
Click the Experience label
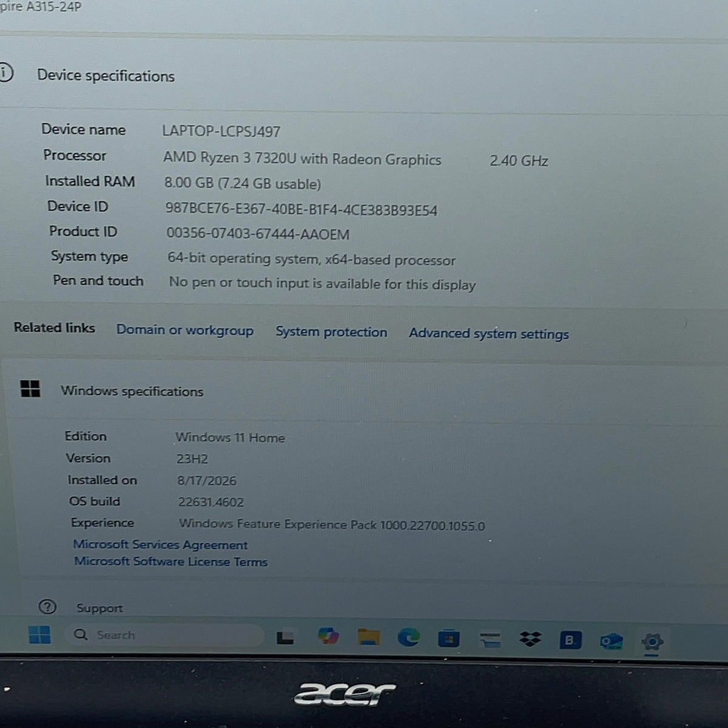tap(102, 522)
